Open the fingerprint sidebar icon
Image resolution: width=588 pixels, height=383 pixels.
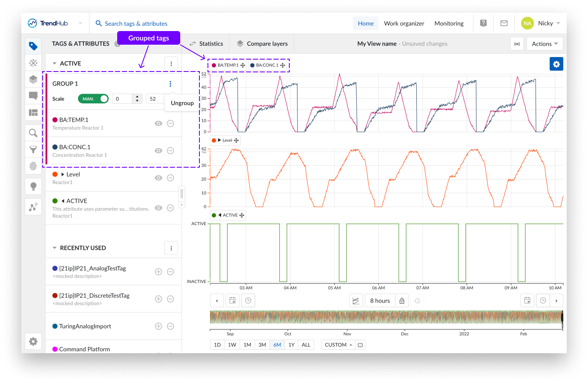[33, 166]
